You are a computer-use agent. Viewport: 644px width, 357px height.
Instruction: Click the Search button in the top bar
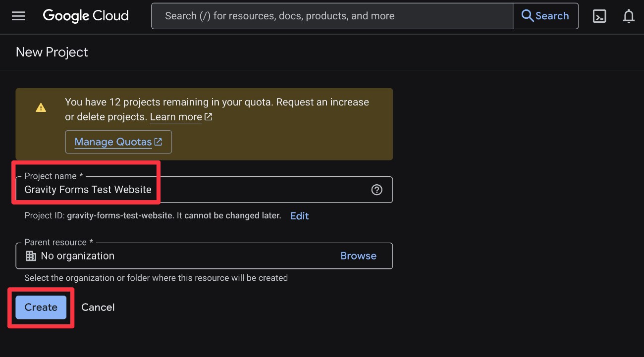(x=545, y=15)
